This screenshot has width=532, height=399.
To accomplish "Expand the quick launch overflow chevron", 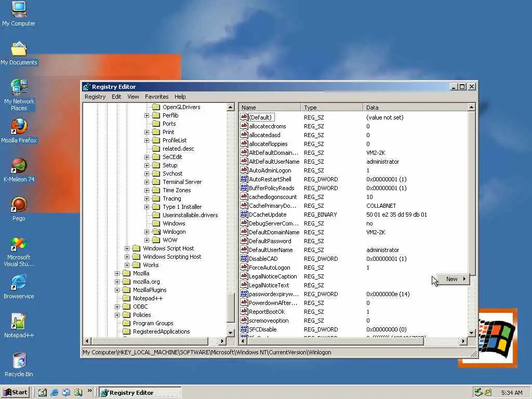I will click(89, 391).
